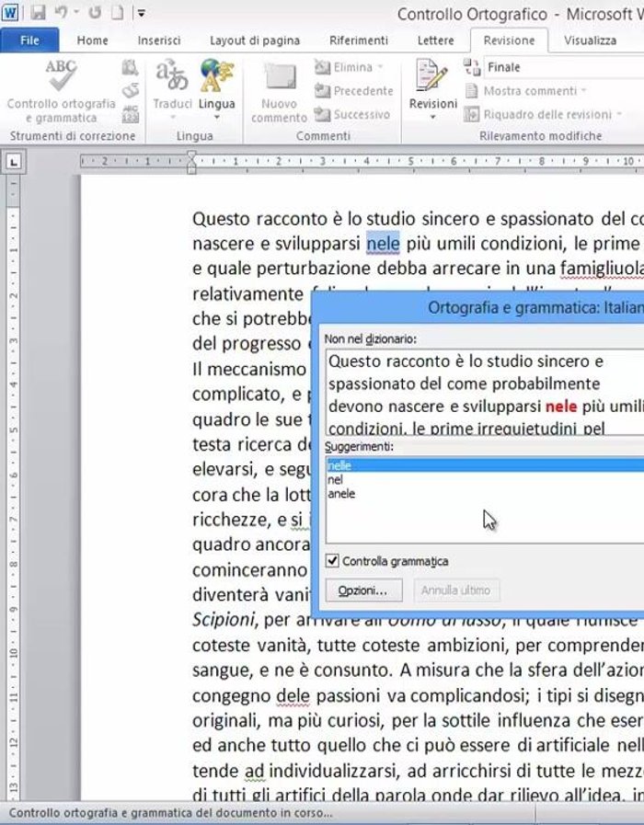Image resolution: width=644 pixels, height=825 pixels.
Task: Select suggestion 'nel' in Suggerimenti list
Action: click(x=485, y=479)
